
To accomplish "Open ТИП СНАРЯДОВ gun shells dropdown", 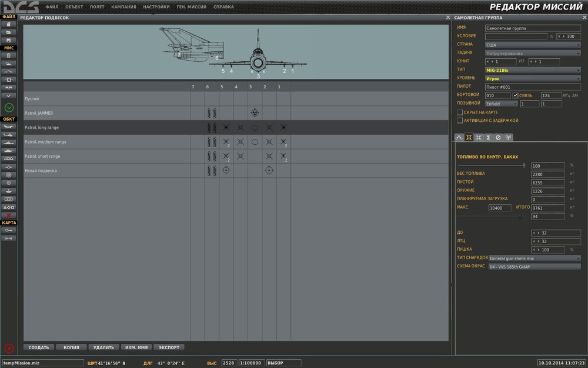I will coord(534,258).
